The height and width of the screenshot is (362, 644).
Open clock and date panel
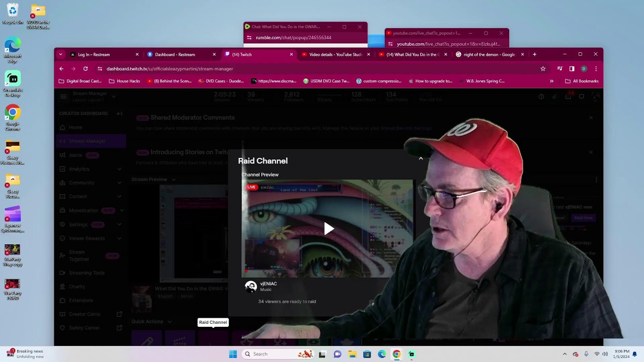[x=621, y=354]
